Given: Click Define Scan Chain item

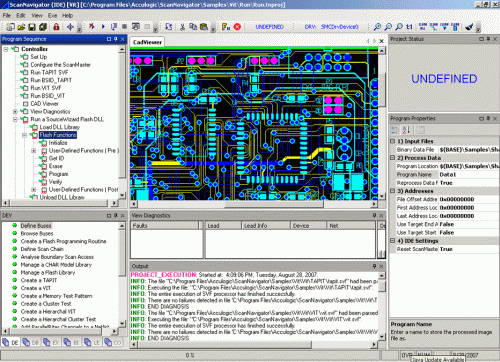Looking at the screenshot, I should (42, 249).
